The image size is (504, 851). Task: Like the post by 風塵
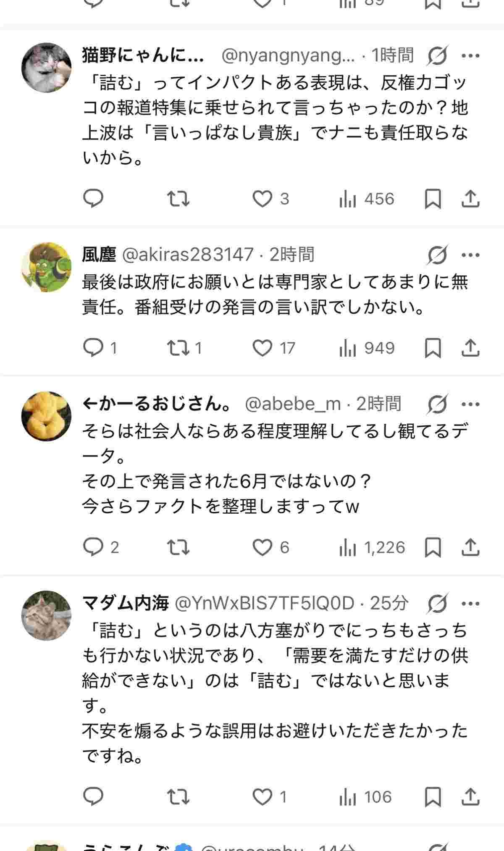pyautogui.click(x=263, y=348)
